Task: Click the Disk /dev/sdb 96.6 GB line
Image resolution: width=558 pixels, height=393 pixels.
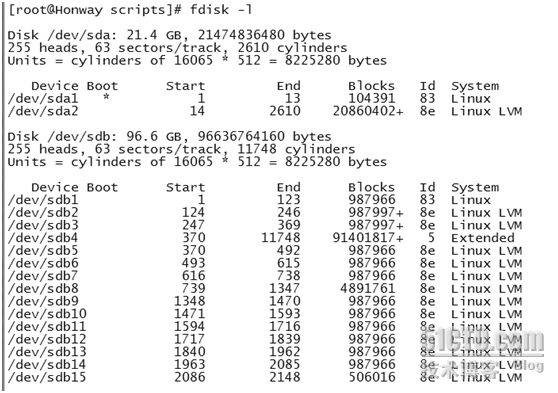Action: pos(169,137)
